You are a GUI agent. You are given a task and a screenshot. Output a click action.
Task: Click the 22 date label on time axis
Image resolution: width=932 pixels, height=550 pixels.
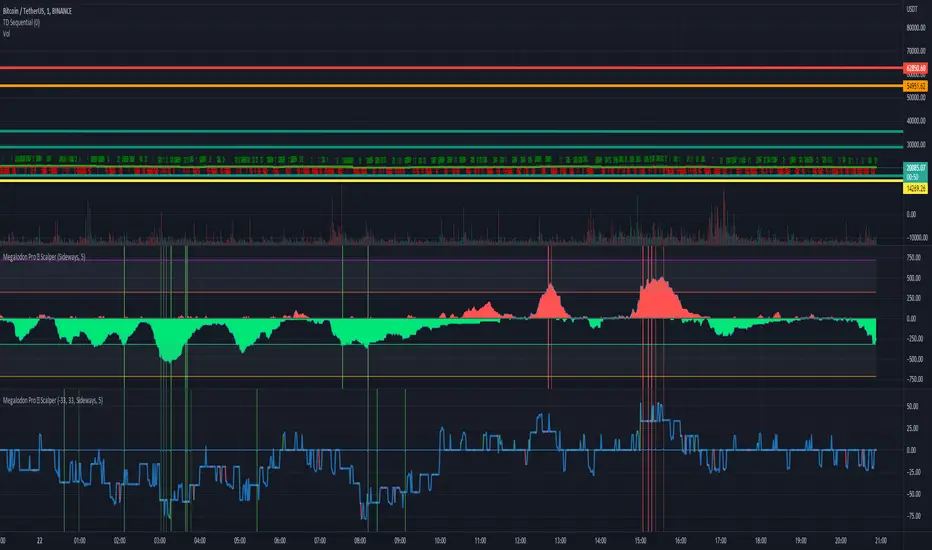click(x=39, y=540)
